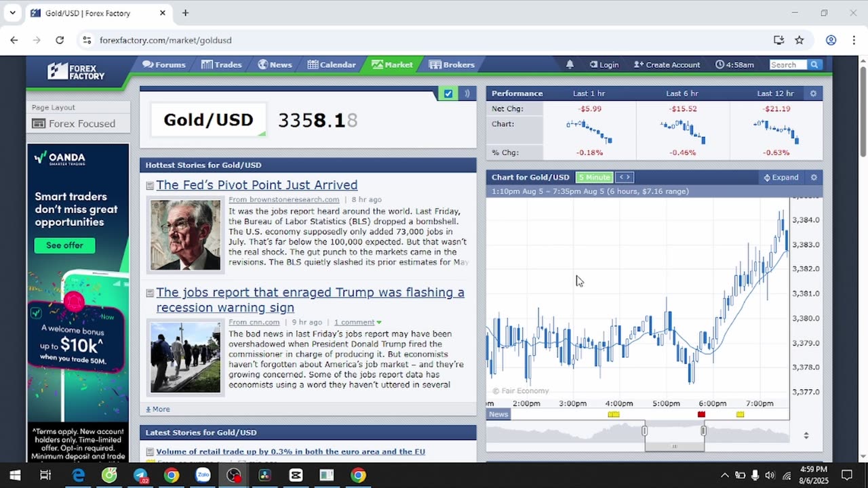Go back in the browser
The height and width of the screenshot is (488, 868).
click(14, 40)
